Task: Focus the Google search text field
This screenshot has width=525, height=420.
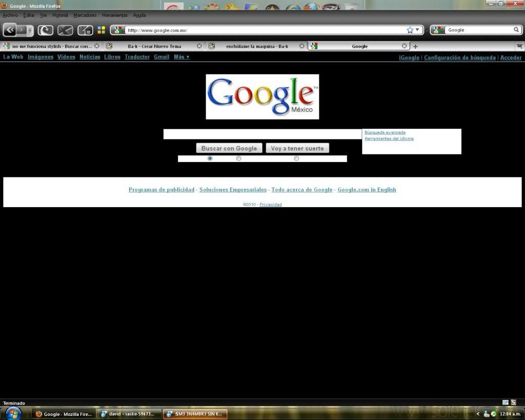Action: [x=262, y=134]
